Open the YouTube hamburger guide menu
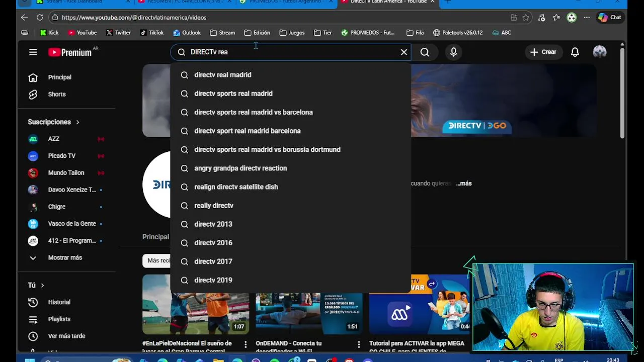644x362 pixels. pyautogui.click(x=33, y=52)
